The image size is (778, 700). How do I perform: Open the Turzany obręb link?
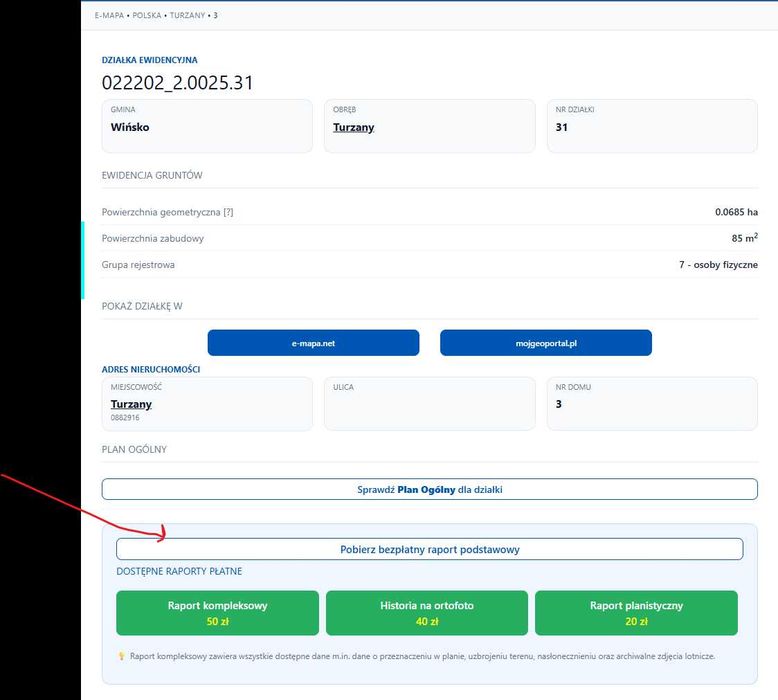353,127
